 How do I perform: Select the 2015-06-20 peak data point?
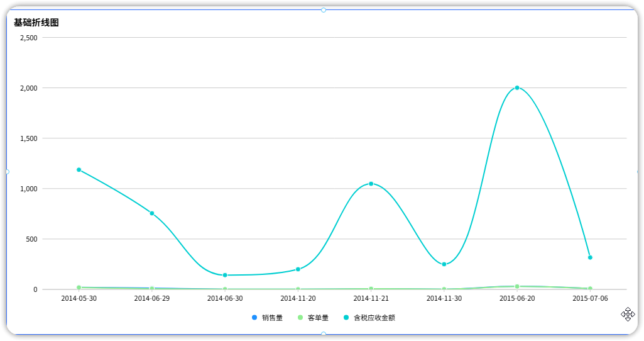coord(517,87)
